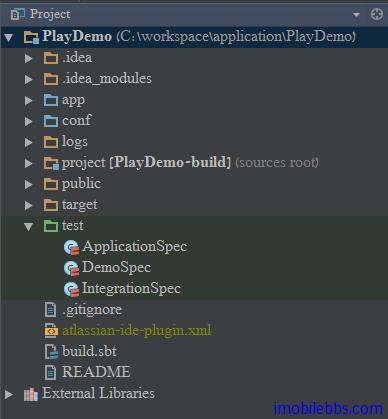Click the green test folder icon
Image resolution: width=388 pixels, height=419 pixels.
click(x=51, y=226)
